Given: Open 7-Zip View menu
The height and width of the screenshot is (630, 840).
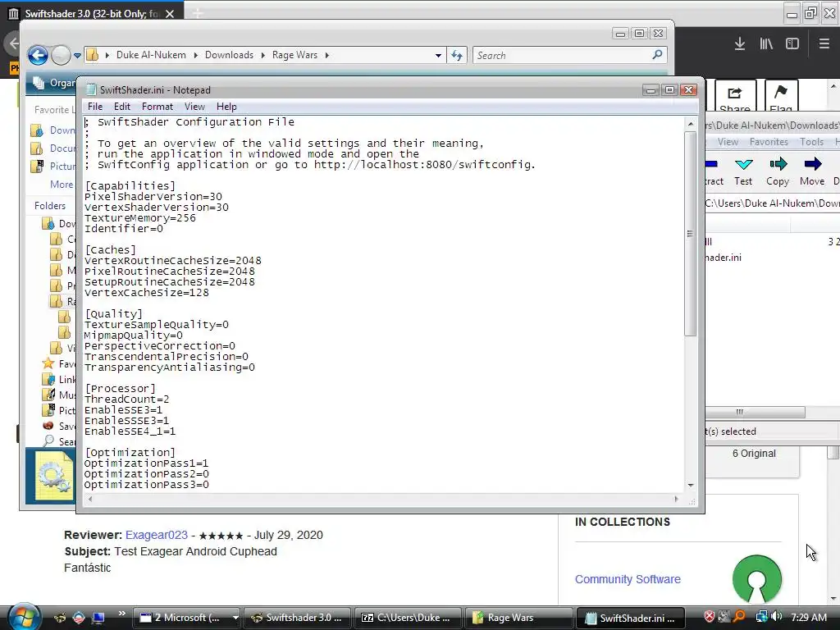Looking at the screenshot, I should click(x=728, y=141).
